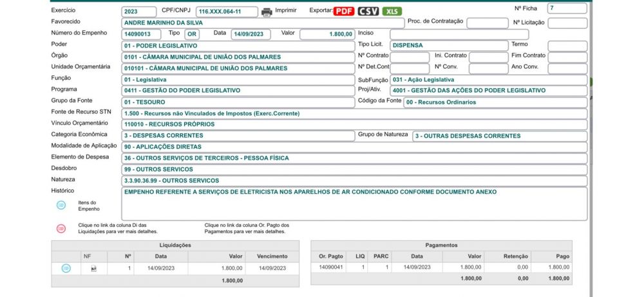Click the empty Nº Licitação field
644x297 pixels.
(x=567, y=23)
